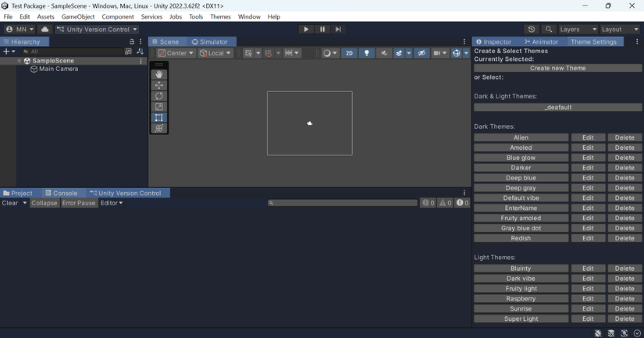Click the cloud services icon
Screen dimensions: 644x338
(44, 29)
